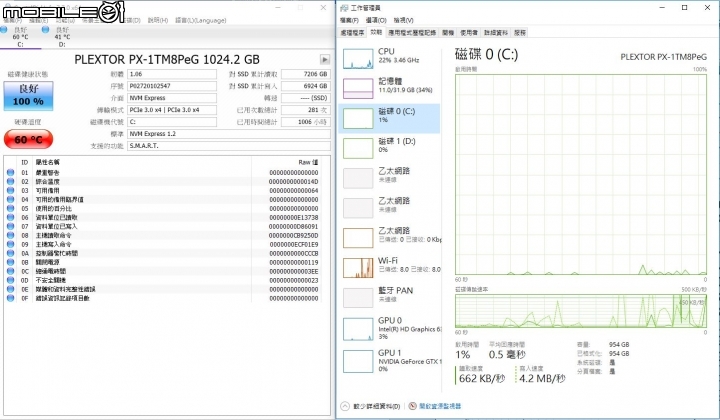Click the 較少詳細資料(D) fewer details button
The image size is (720, 420).
pos(377,406)
